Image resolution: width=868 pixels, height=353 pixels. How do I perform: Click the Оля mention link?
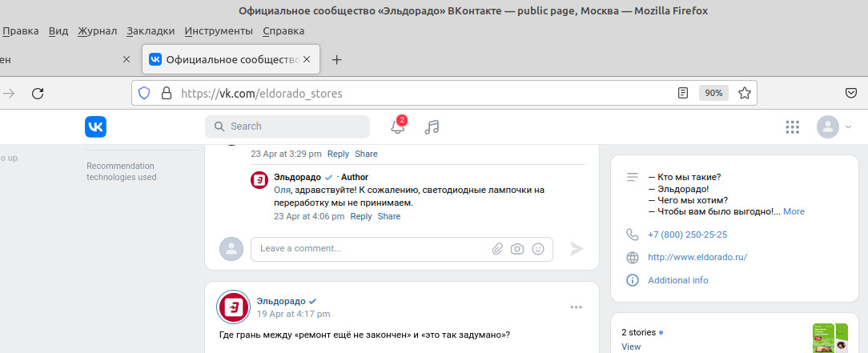[282, 191]
